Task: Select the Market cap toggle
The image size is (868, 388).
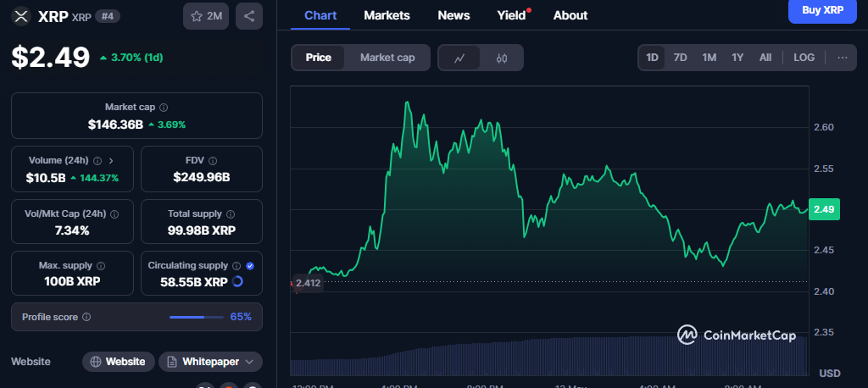Action: pos(387,58)
